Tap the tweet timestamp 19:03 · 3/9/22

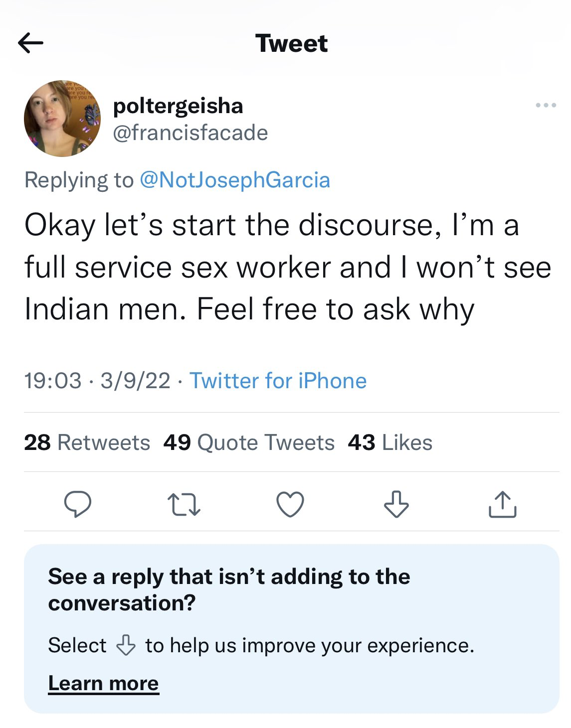pos(97,381)
